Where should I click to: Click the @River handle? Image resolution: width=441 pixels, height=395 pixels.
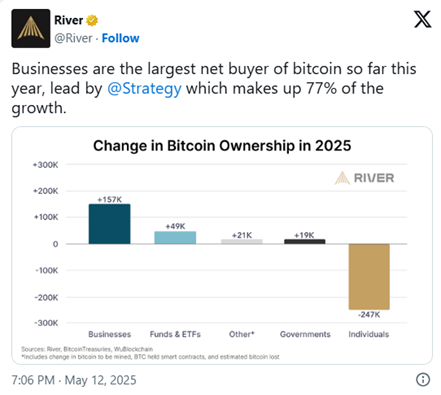pos(73,38)
